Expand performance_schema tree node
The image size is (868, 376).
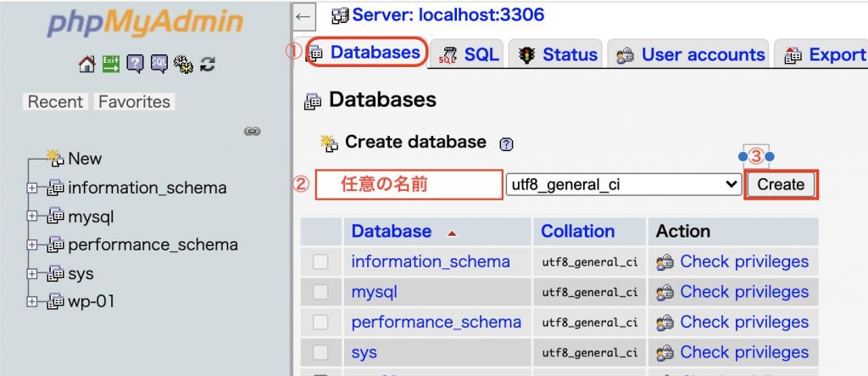point(32,244)
